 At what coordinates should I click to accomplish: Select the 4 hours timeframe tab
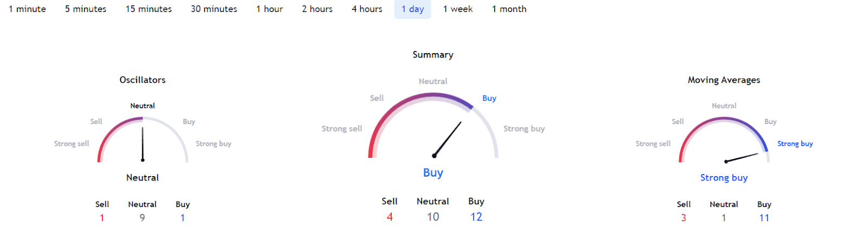click(x=367, y=9)
